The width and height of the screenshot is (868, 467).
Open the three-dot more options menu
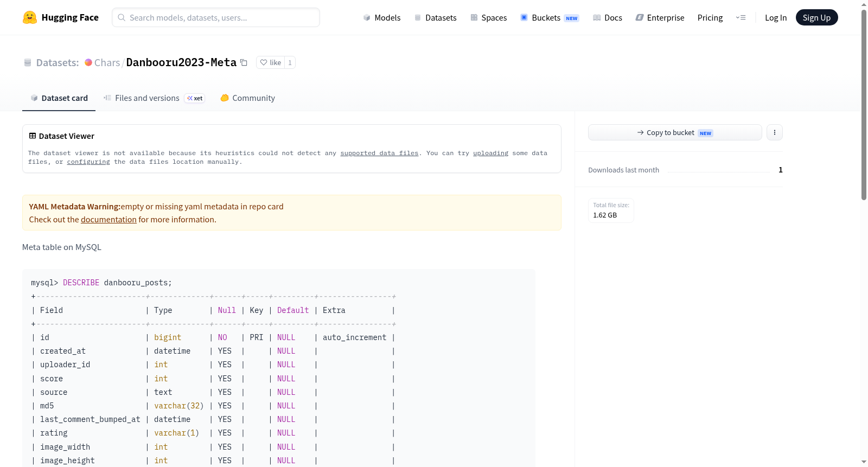coord(775,132)
